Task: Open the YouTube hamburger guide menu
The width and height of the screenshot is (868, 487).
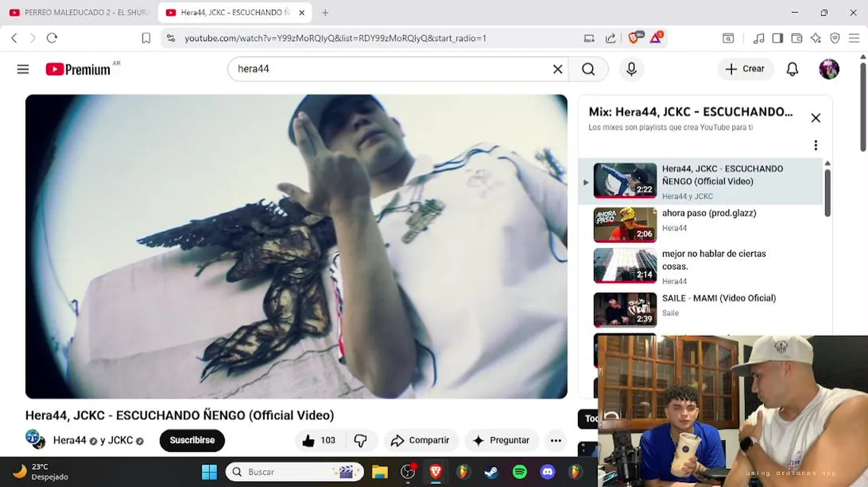Action: click(x=23, y=69)
